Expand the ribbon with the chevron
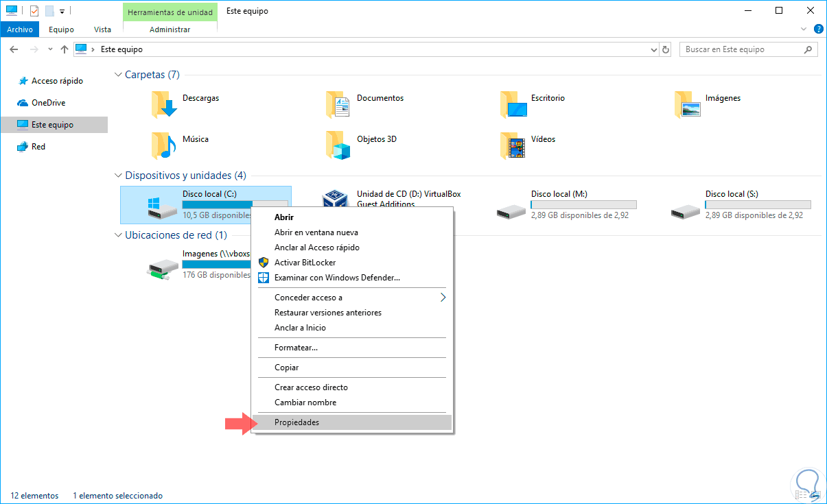Image resolution: width=827 pixels, height=504 pixels. tap(804, 29)
